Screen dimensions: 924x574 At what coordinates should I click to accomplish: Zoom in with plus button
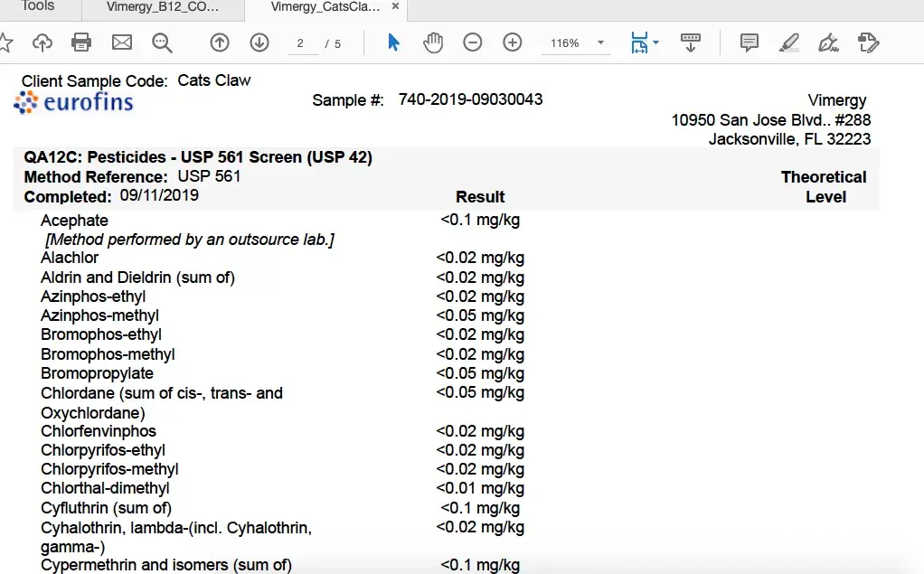tap(513, 42)
